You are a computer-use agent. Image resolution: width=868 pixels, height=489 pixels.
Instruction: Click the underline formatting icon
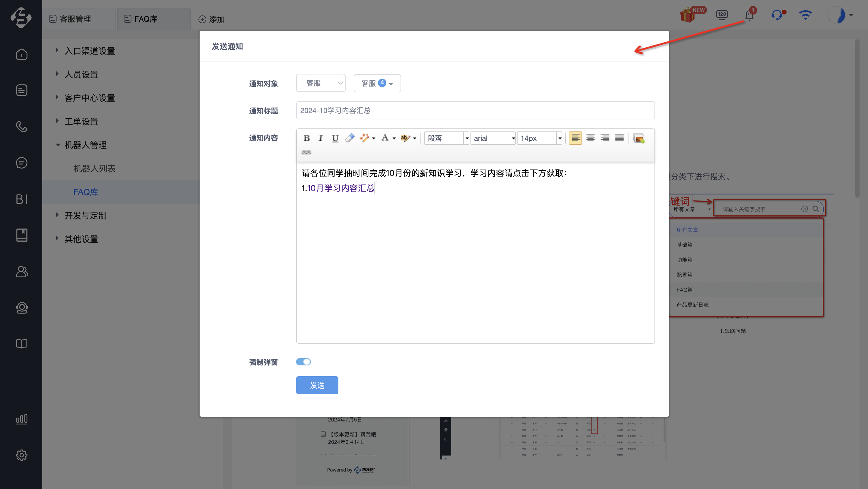(335, 138)
